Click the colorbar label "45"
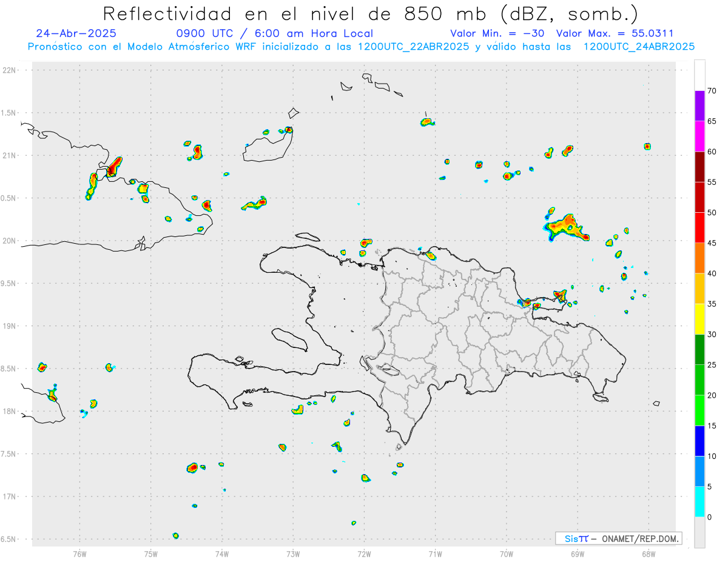This screenshot has height=562, width=728. click(x=712, y=243)
